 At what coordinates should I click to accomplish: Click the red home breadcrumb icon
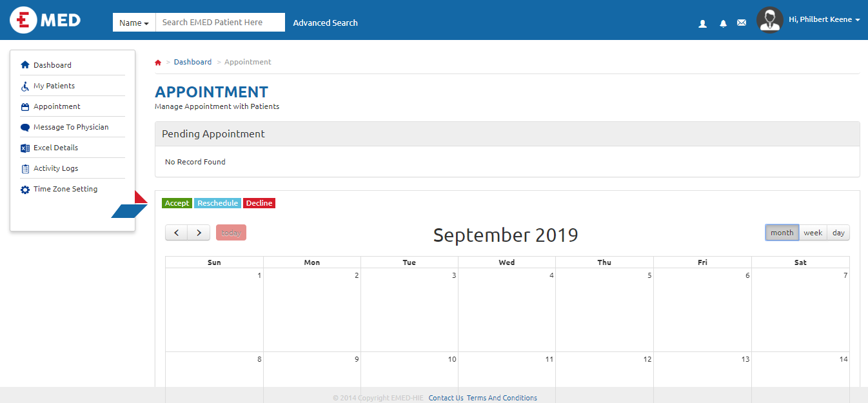158,63
